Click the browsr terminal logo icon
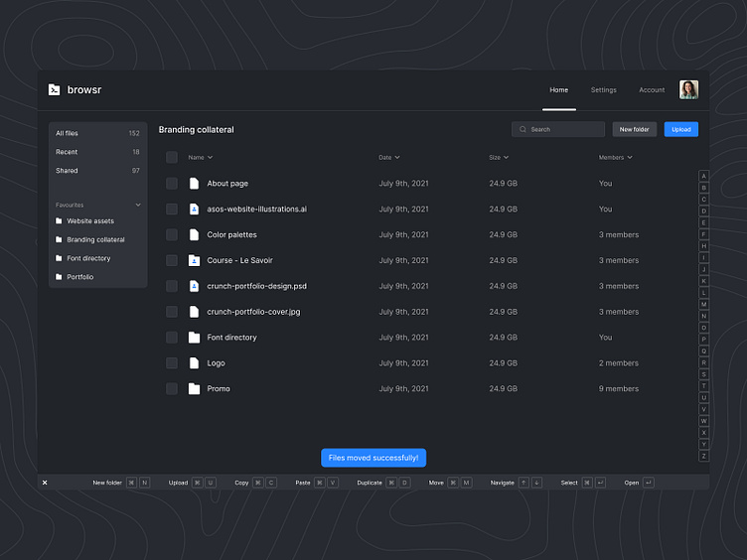Screen dimensions: 747x560 click(x=54, y=90)
